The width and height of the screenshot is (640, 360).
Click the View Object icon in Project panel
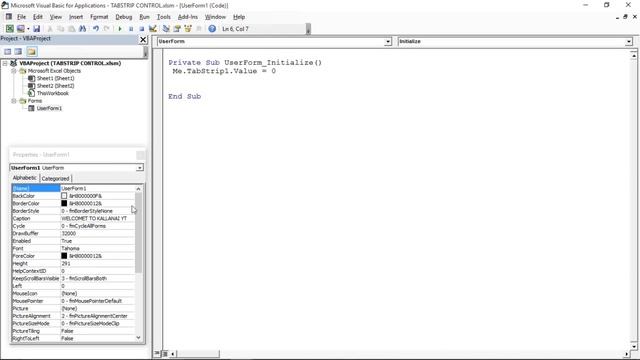tap(18, 51)
